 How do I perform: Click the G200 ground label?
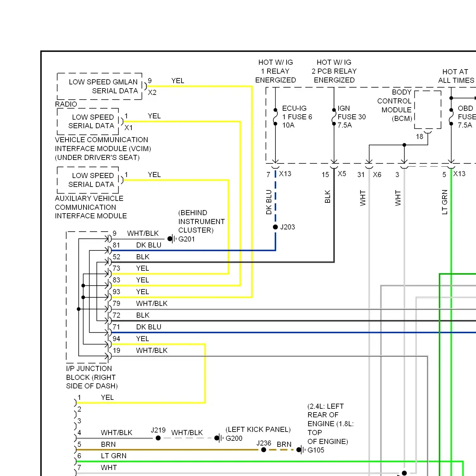(x=234, y=438)
